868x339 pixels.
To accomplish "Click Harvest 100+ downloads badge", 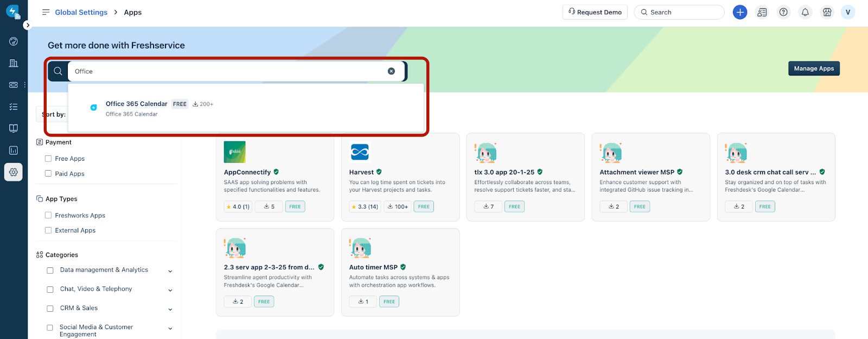I will (398, 206).
